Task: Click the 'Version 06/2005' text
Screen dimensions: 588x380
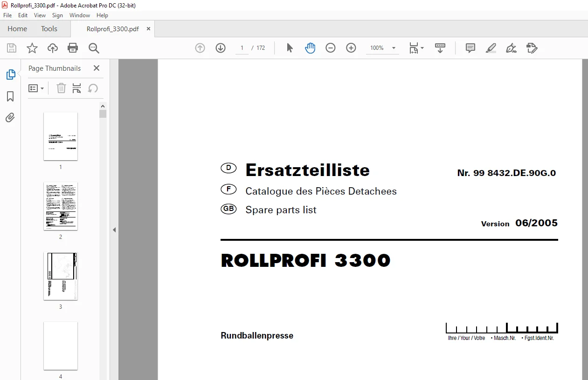Action: (519, 223)
